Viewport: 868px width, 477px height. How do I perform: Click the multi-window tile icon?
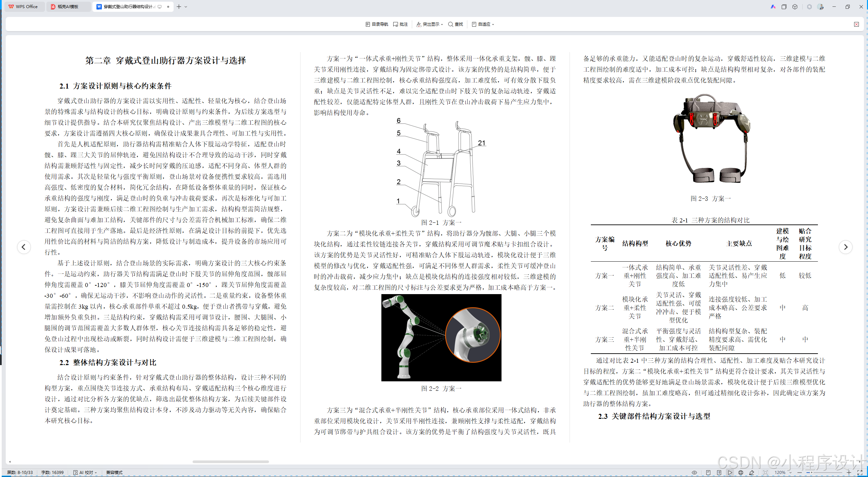tap(784, 6)
